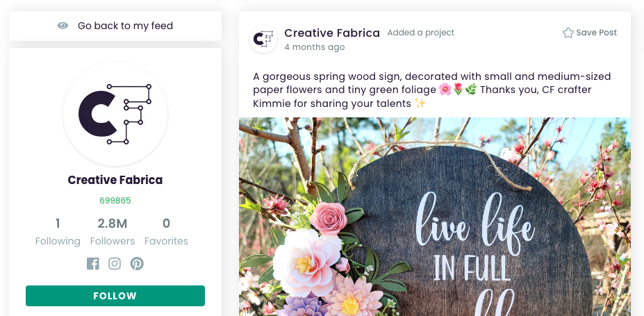Click the Save Post label
Screen dimensions: 644x316
596,33
